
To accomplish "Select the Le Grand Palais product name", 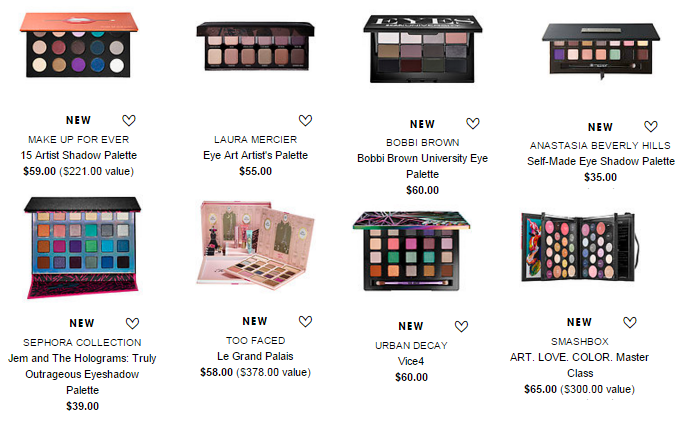I will tap(255, 356).
